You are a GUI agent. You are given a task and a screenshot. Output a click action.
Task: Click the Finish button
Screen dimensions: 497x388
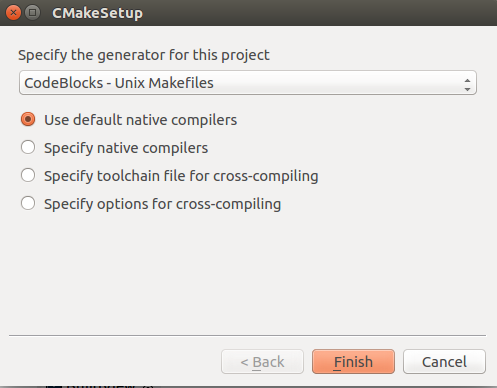click(353, 362)
